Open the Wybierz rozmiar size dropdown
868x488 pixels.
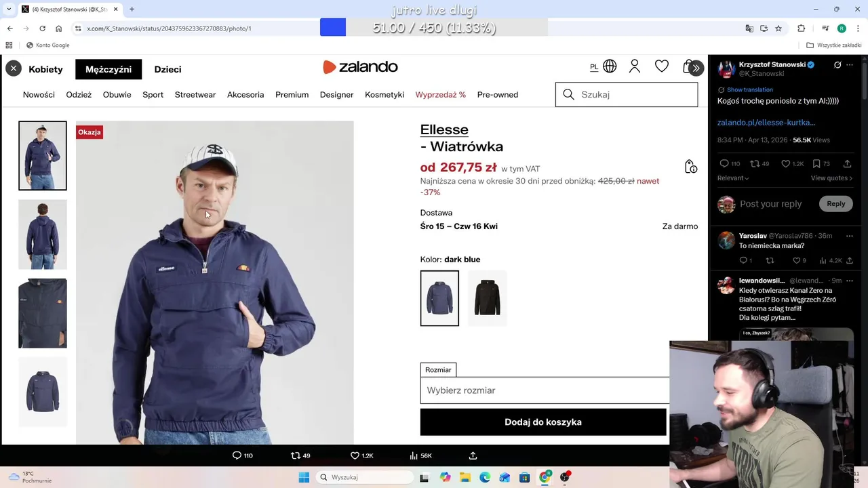pos(545,390)
